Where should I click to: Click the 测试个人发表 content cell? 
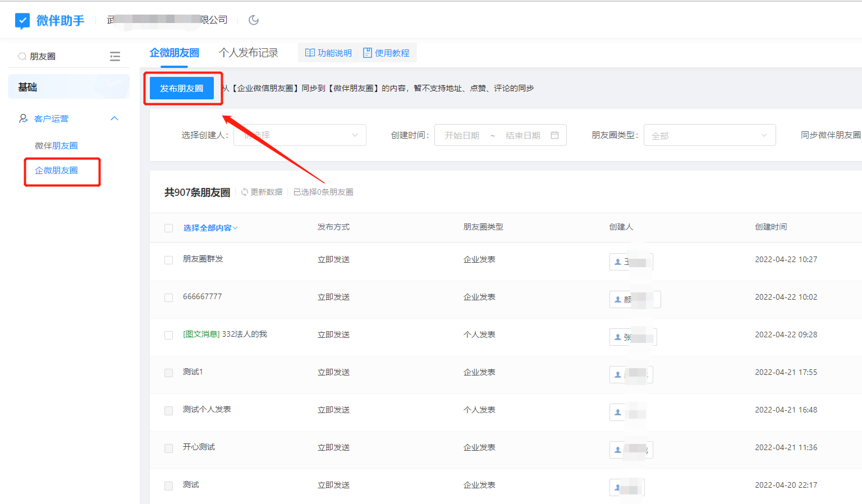(x=207, y=409)
